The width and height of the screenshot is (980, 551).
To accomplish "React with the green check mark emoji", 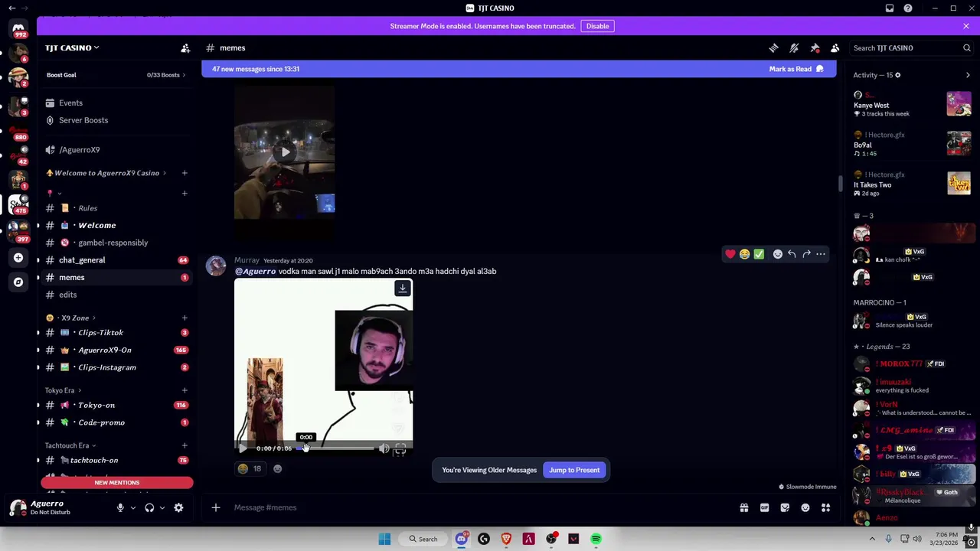I will [x=759, y=254].
